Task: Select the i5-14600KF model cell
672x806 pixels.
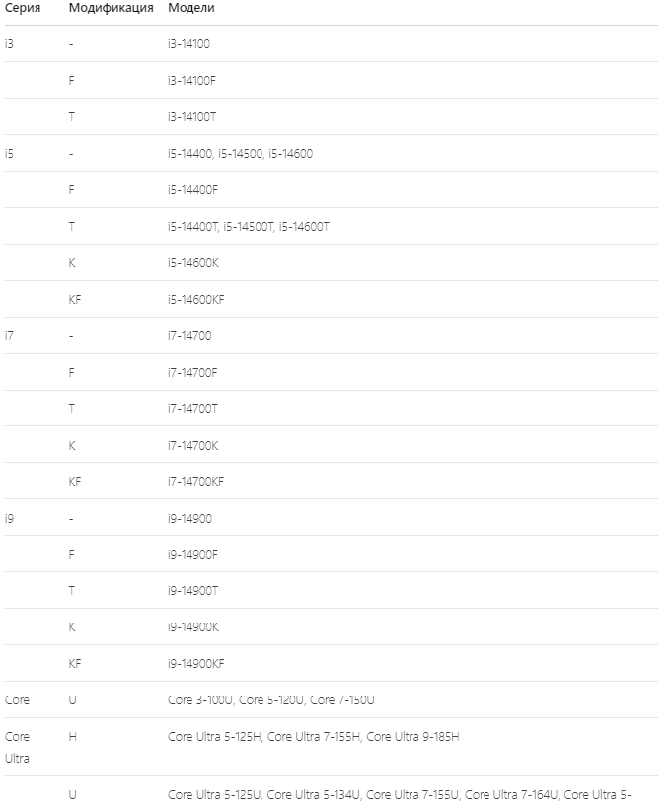Action: tap(196, 300)
